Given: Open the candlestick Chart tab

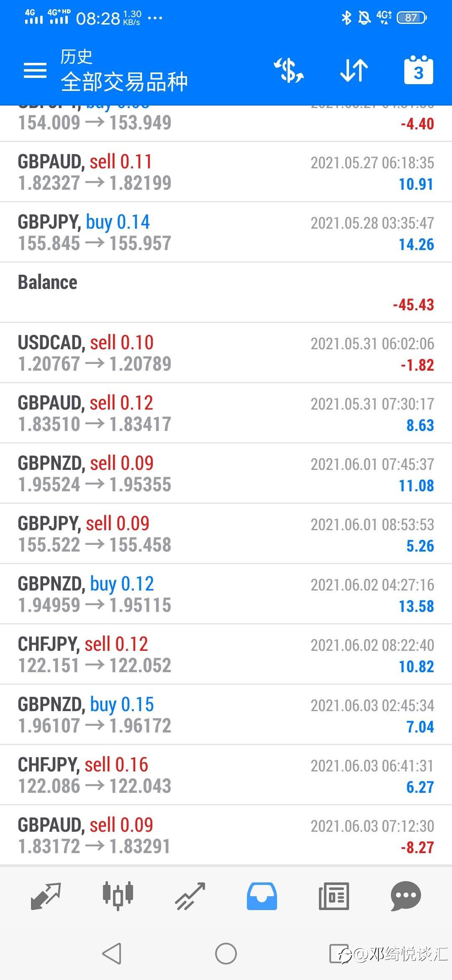Looking at the screenshot, I should click(118, 896).
